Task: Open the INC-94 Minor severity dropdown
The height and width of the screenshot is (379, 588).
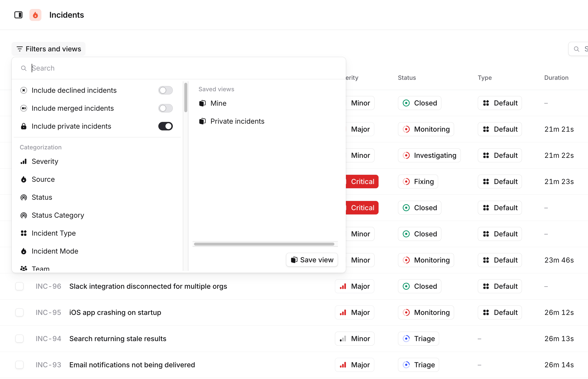Action: point(355,339)
